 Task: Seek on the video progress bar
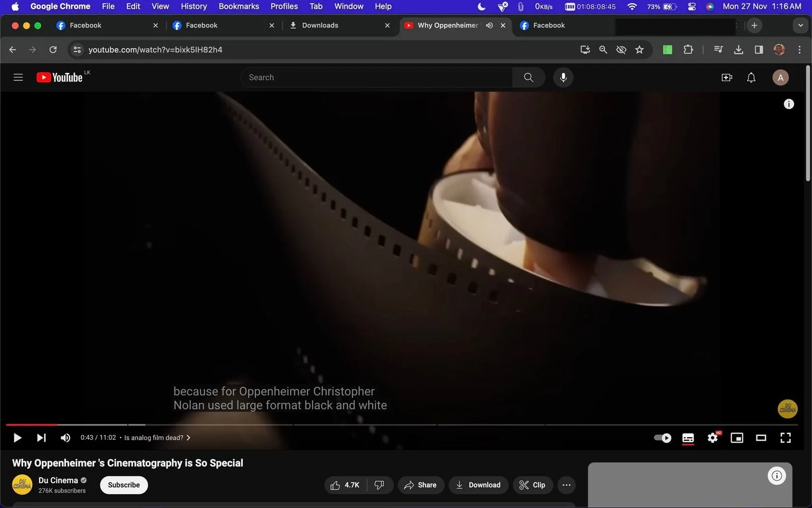(x=402, y=424)
